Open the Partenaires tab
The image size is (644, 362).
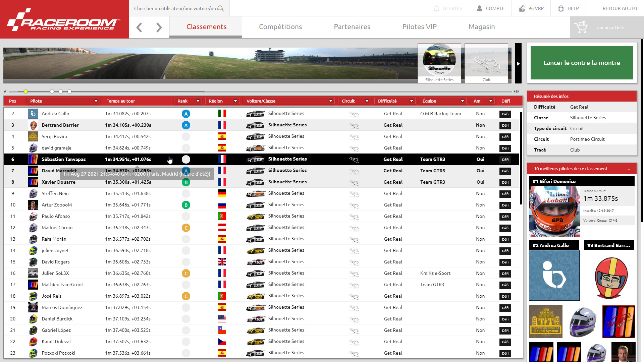[352, 27]
